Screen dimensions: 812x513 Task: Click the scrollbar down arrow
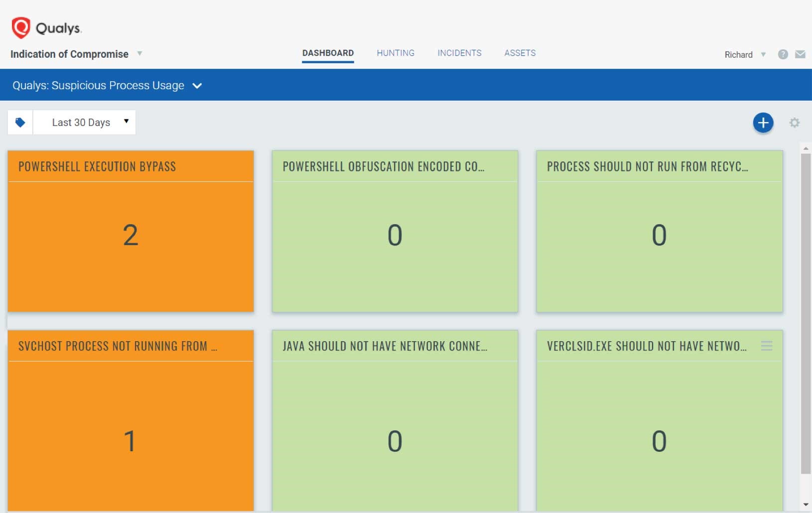click(x=806, y=505)
